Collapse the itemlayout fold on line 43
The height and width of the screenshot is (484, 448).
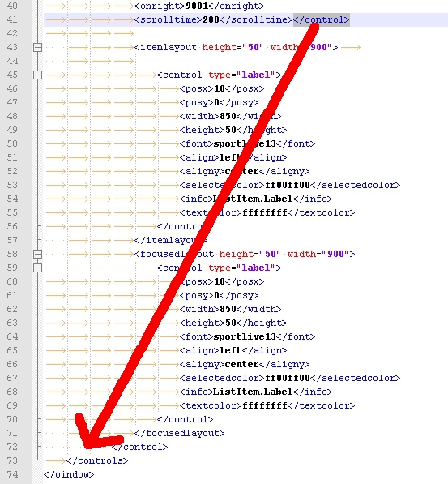[x=37, y=47]
